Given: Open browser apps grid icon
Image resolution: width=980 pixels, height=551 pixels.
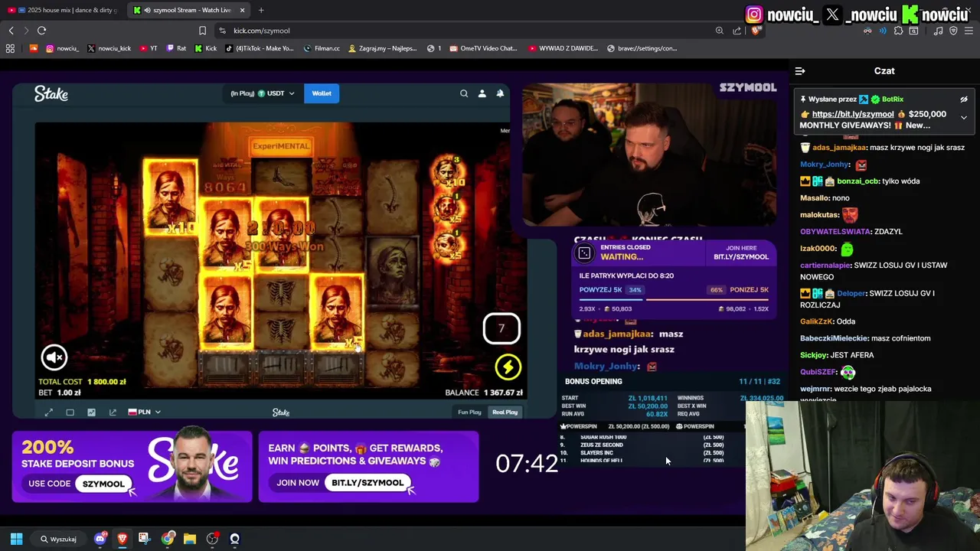Looking at the screenshot, I should coord(10,48).
